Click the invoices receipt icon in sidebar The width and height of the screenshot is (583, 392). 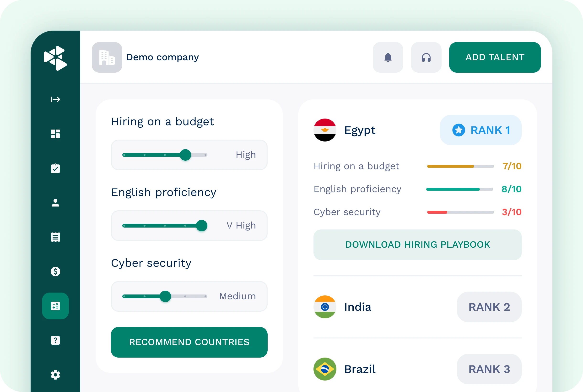pos(55,237)
